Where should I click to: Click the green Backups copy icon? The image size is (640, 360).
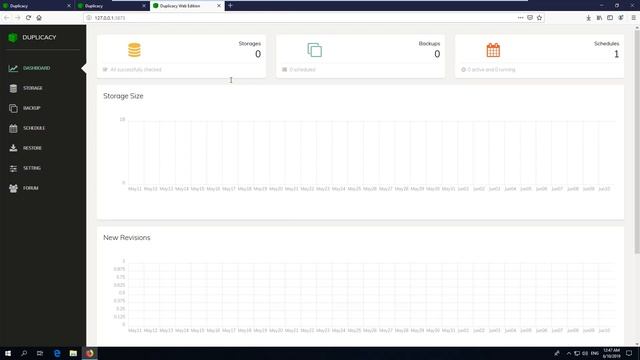pyautogui.click(x=315, y=50)
